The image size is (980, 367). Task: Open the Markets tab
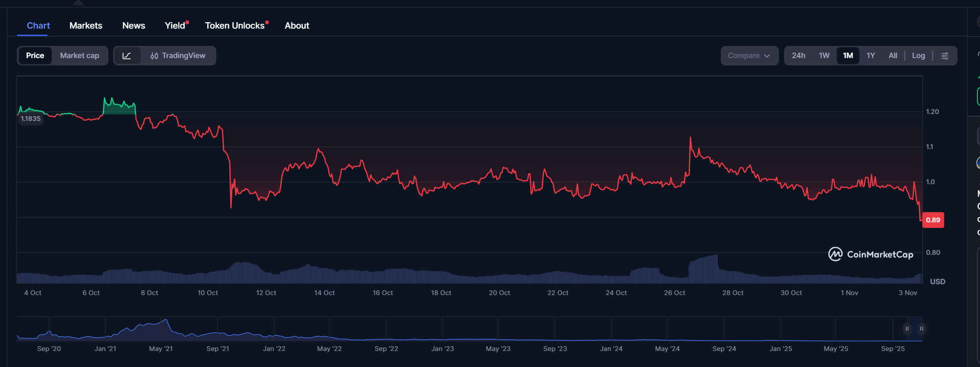pyautogui.click(x=86, y=26)
